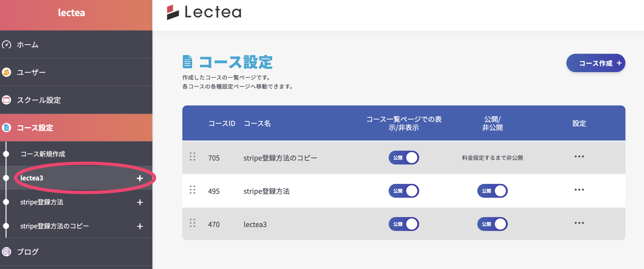The height and width of the screenshot is (269, 644).
Task: Click the Home gauge icon in sidebar
Action: point(6,45)
